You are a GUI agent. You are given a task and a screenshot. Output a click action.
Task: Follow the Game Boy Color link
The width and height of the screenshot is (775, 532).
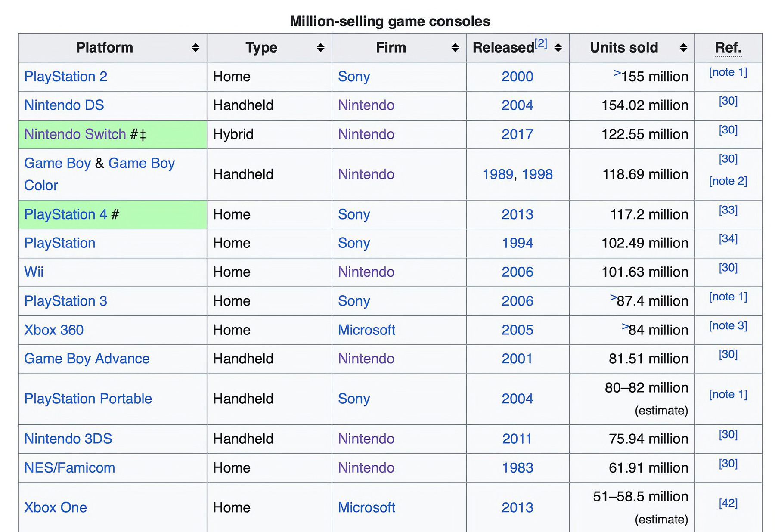(99, 174)
